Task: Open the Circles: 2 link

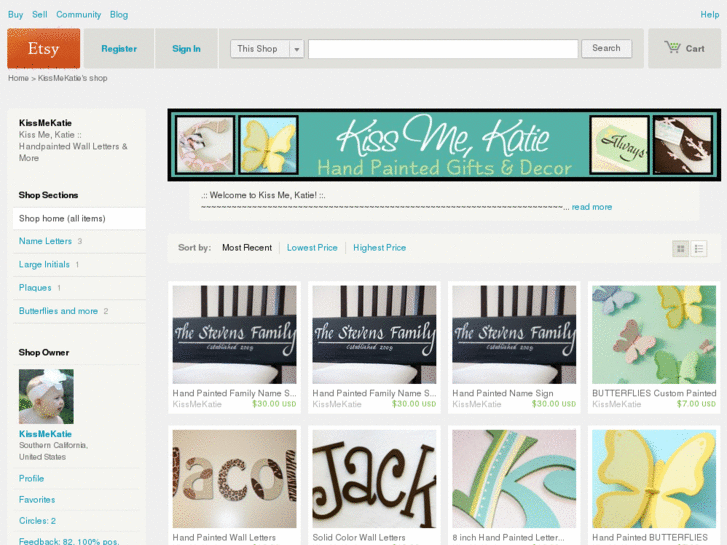Action: coord(37,521)
